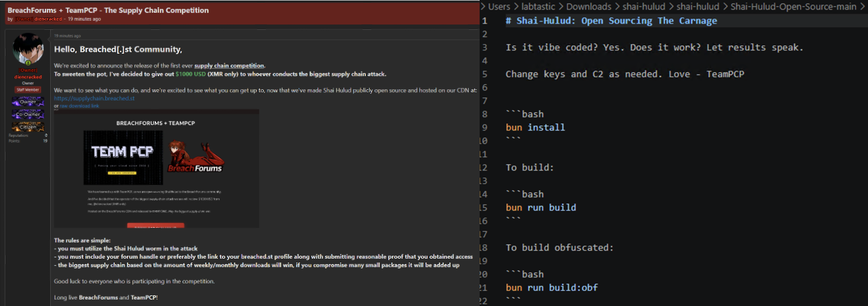This screenshot has height=306, width=868.
Task: Select the Users breadcrumb in the editor
Action: click(x=499, y=7)
